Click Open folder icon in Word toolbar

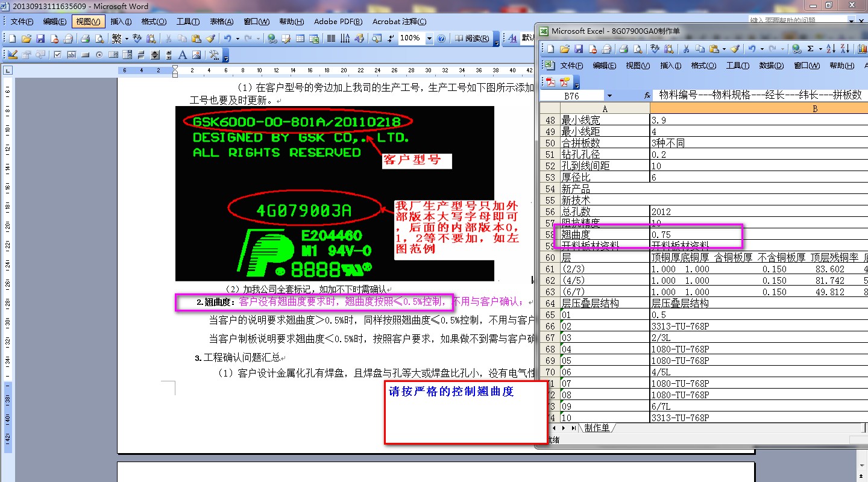(x=26, y=39)
